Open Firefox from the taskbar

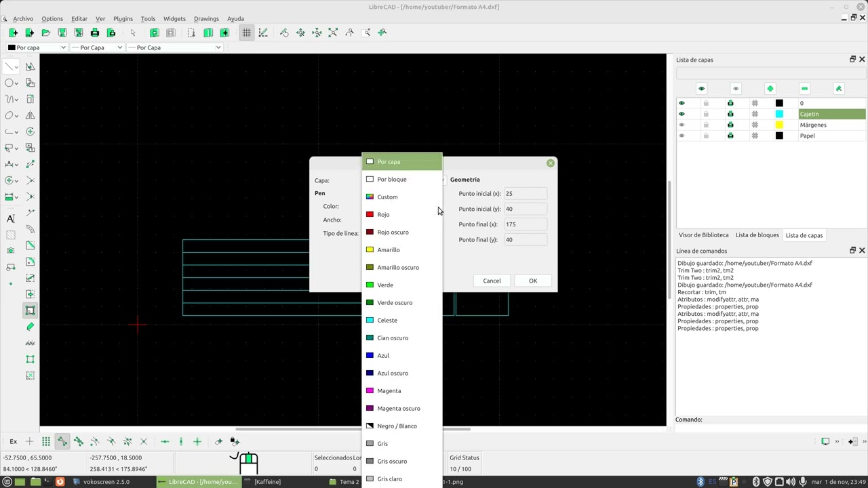point(60,482)
